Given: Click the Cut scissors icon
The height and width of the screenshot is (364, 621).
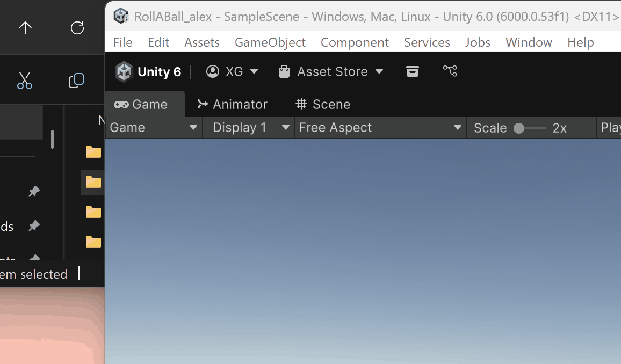Looking at the screenshot, I should pyautogui.click(x=25, y=81).
